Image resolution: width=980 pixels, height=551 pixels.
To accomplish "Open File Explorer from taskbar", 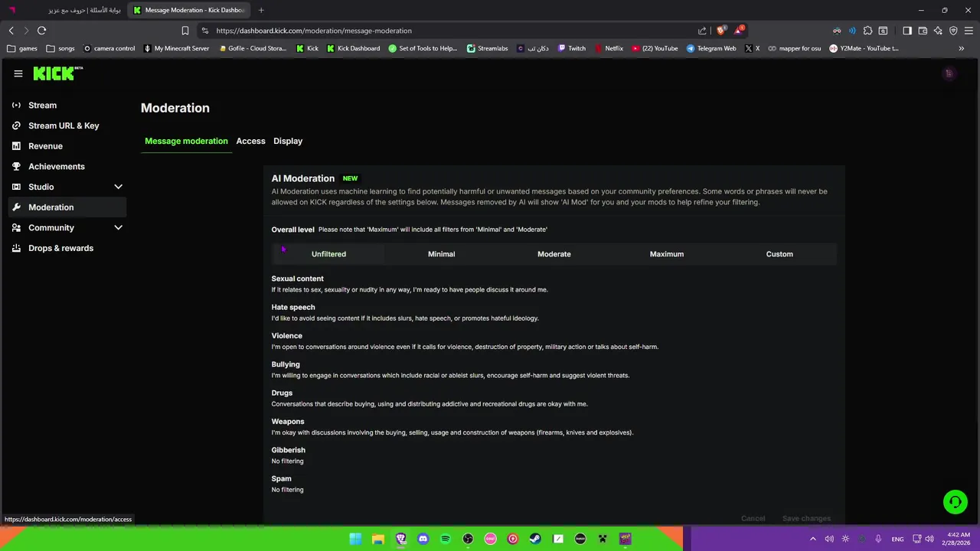I will (378, 539).
